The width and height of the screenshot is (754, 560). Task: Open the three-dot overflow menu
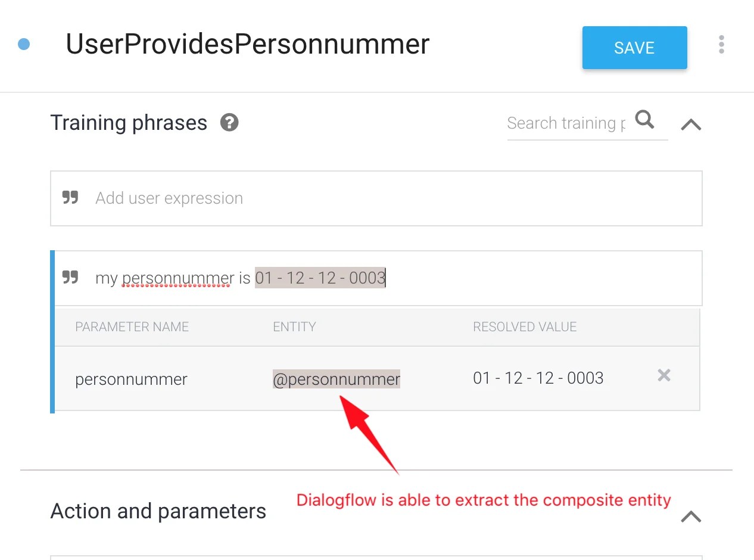(721, 45)
